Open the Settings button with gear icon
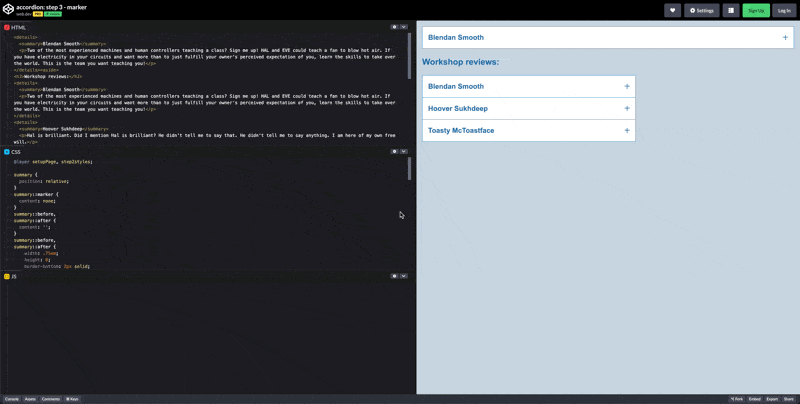The height and width of the screenshot is (404, 800). (702, 11)
